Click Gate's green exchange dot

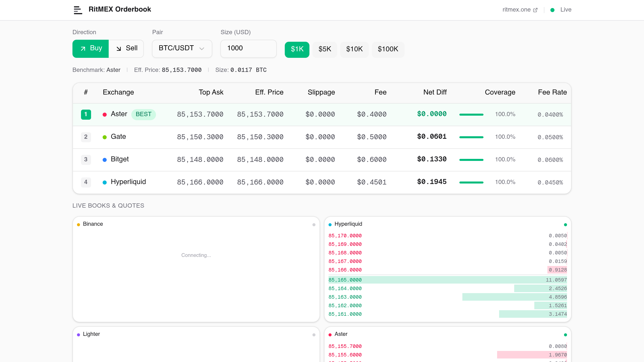[x=105, y=137]
